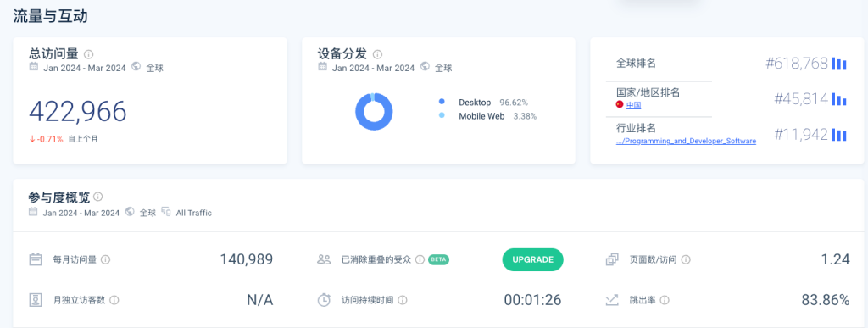Image resolution: width=868 pixels, height=328 pixels.
Task: Click Jan 2024 - Mar 2024 in 参与度概览 header
Action: [x=81, y=213]
